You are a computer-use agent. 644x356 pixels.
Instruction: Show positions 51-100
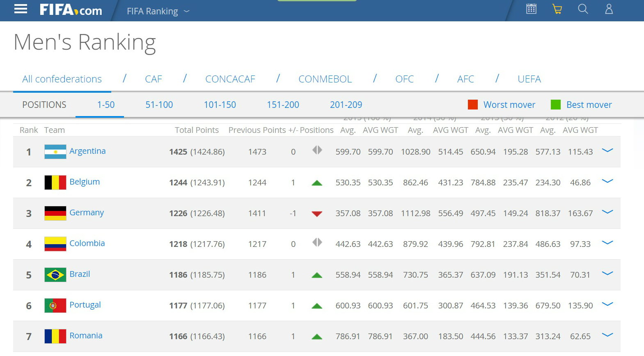[159, 105]
